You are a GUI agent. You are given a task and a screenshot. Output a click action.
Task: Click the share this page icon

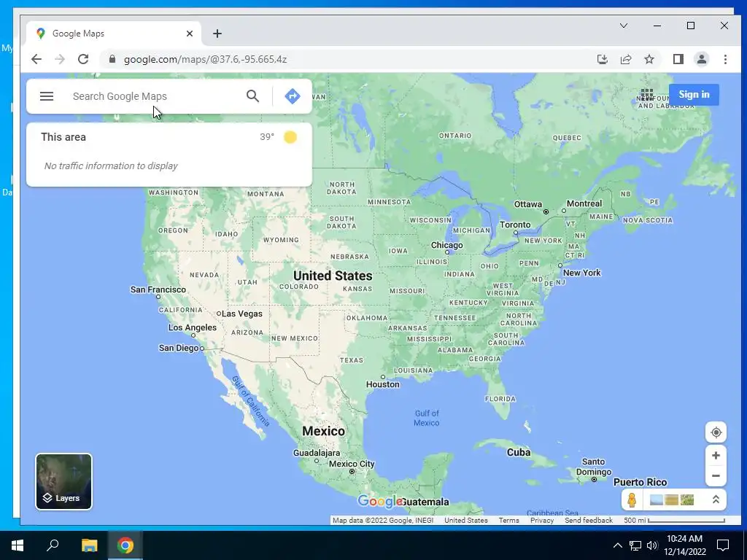tap(625, 59)
